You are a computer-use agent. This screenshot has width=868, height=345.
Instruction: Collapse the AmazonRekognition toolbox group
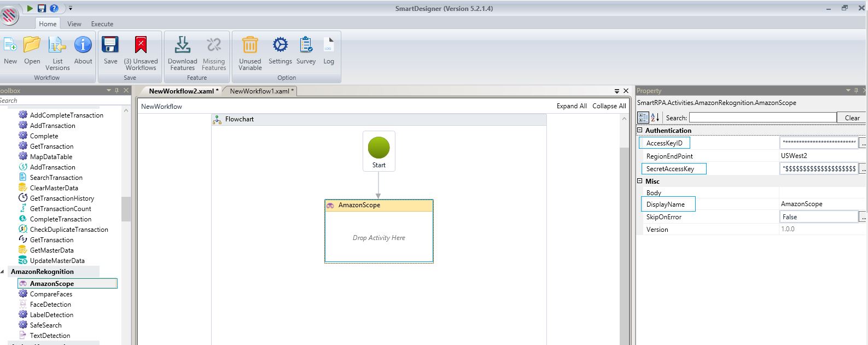3,272
